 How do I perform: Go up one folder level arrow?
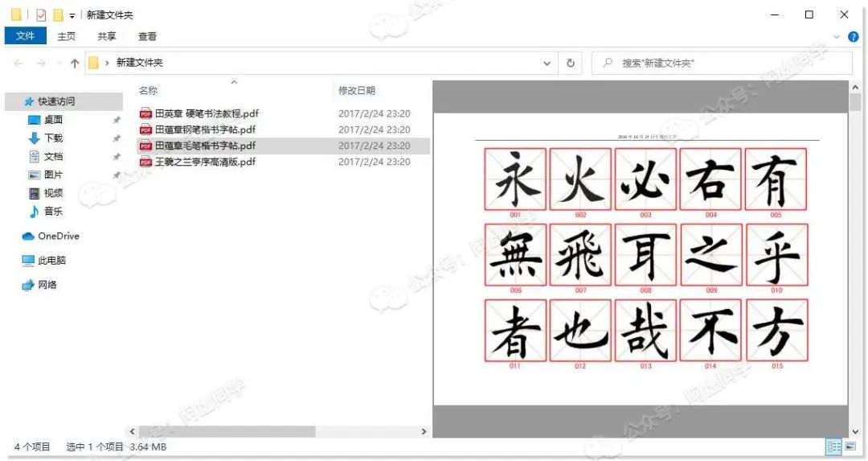[75, 64]
